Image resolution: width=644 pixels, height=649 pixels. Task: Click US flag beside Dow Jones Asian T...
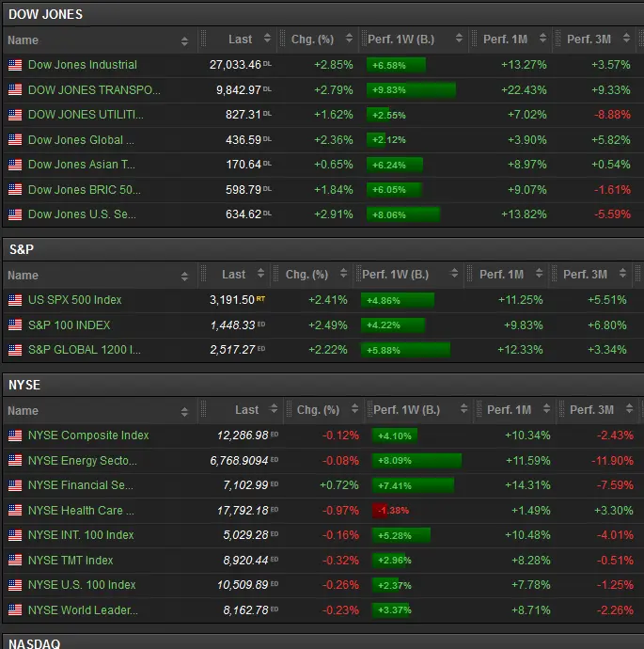point(15,165)
